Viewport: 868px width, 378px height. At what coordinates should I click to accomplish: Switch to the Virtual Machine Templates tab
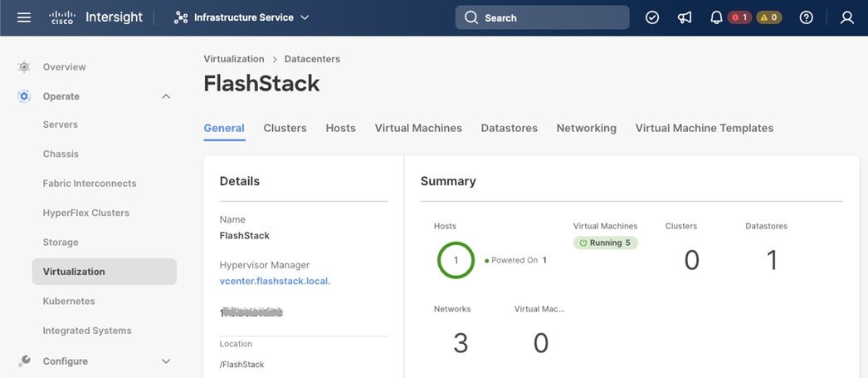[705, 128]
